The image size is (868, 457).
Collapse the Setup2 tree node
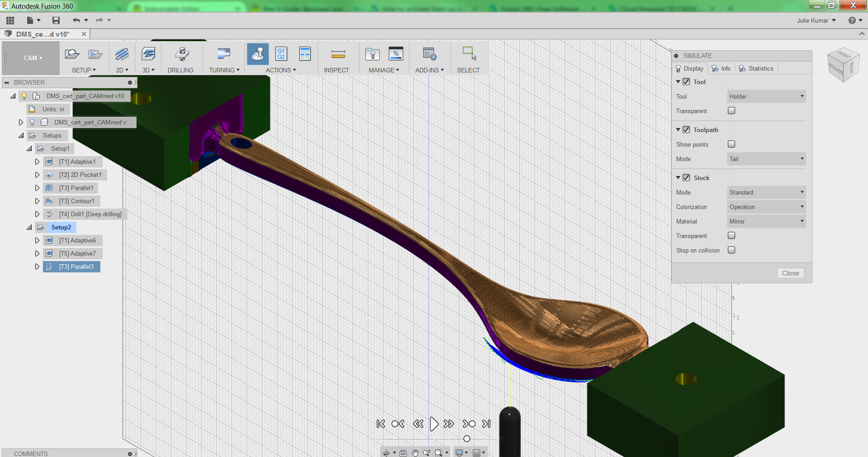(x=29, y=227)
